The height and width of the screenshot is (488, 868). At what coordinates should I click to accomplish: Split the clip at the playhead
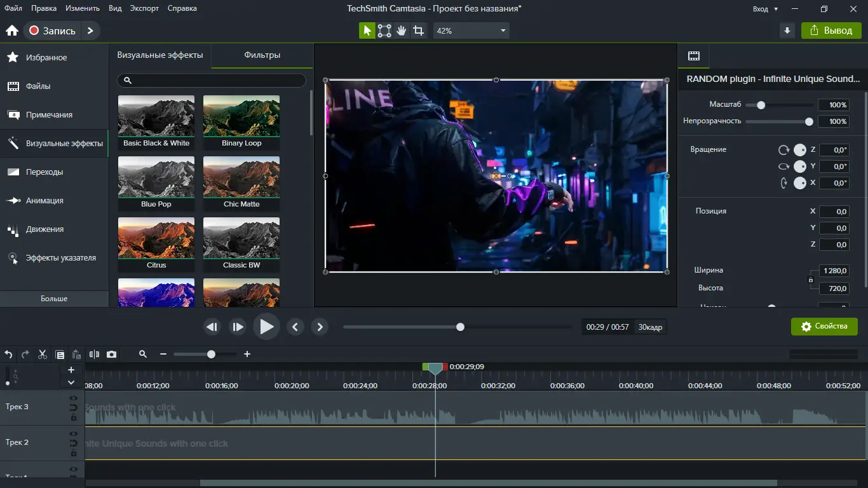pos(94,355)
